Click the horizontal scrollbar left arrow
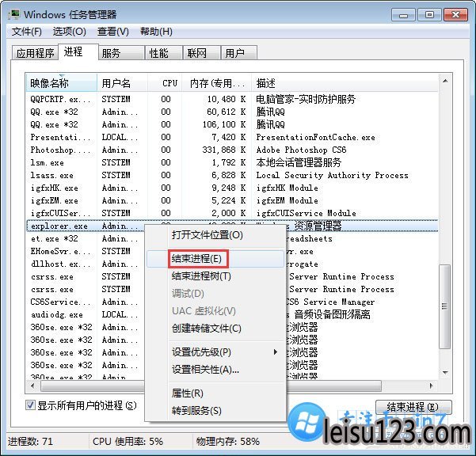The height and width of the screenshot is (456, 476). tap(32, 386)
